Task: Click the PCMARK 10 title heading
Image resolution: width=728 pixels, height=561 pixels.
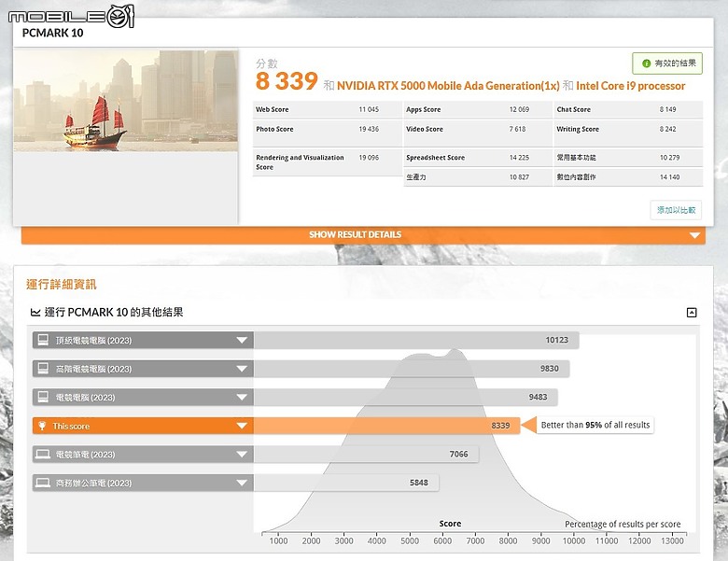Action: point(53,33)
